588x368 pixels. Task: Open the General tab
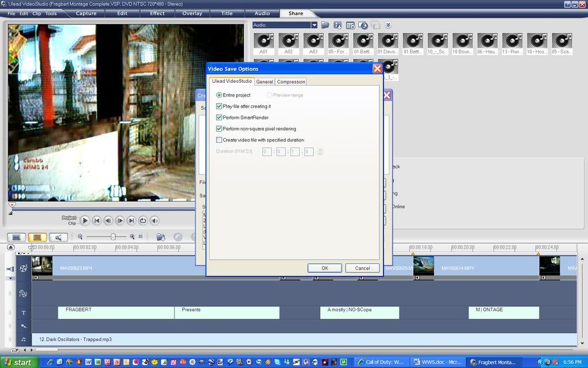click(264, 82)
